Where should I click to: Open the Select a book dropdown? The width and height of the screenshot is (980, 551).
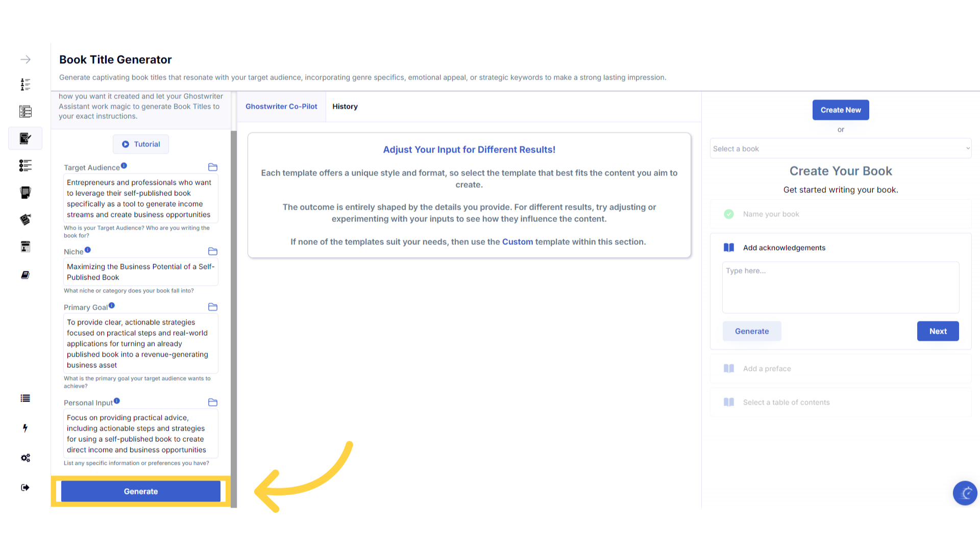point(841,149)
